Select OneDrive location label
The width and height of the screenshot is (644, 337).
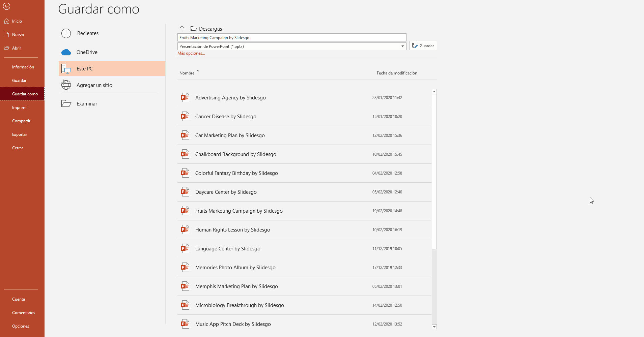(x=87, y=52)
